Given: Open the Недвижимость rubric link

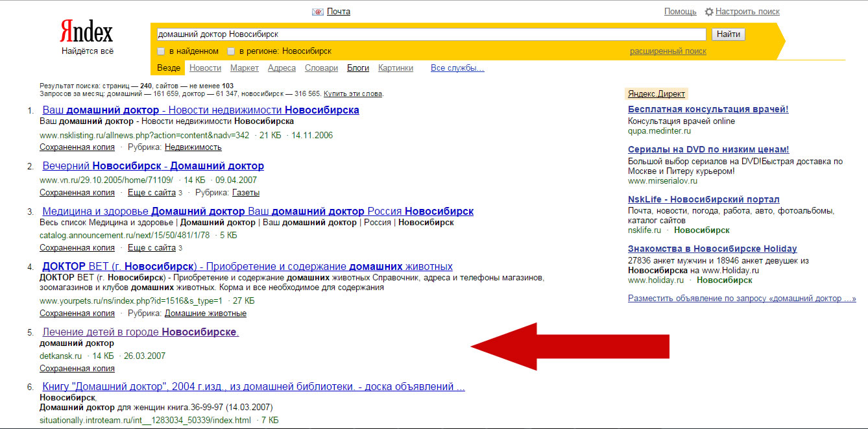Looking at the screenshot, I should [193, 147].
